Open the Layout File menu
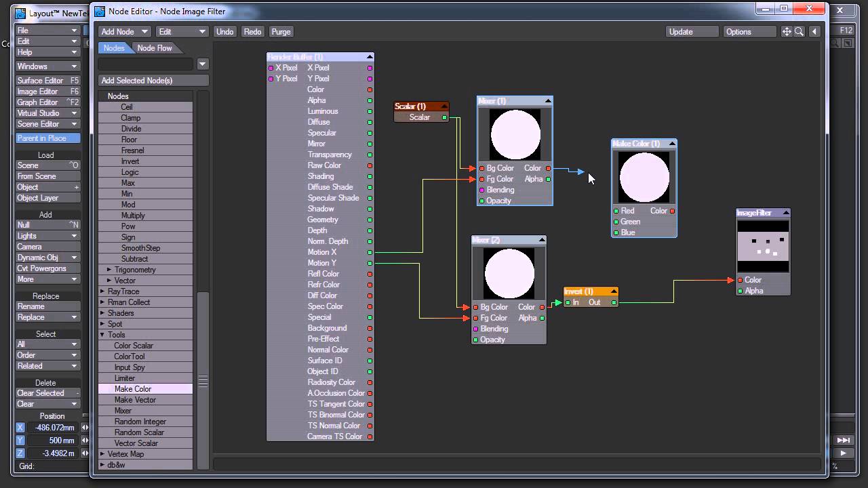The height and width of the screenshot is (488, 868). [48, 30]
